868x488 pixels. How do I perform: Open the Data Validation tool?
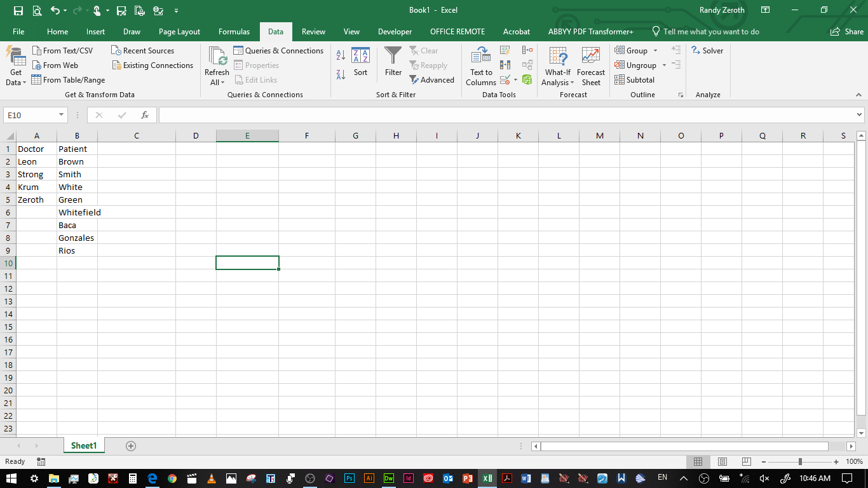504,79
